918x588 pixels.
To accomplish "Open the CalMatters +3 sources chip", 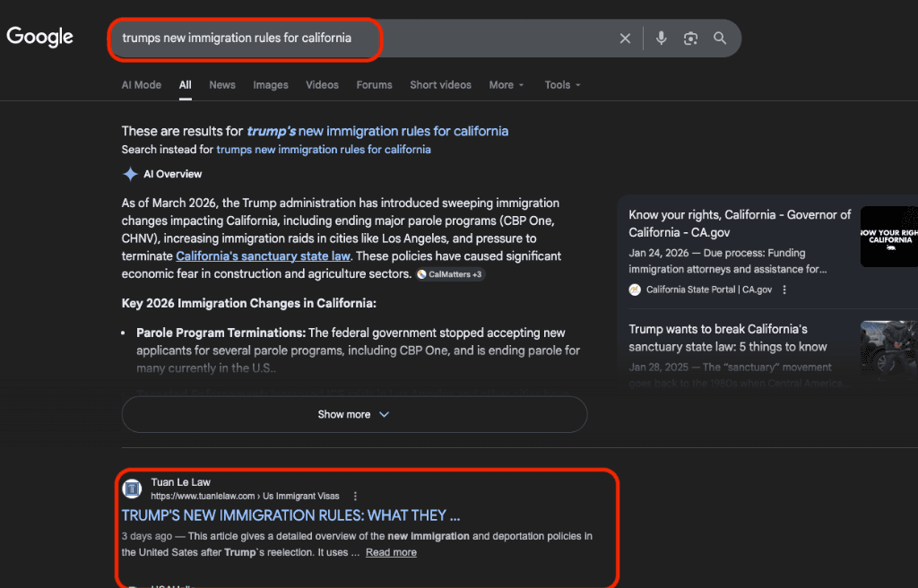I will tap(450, 274).
